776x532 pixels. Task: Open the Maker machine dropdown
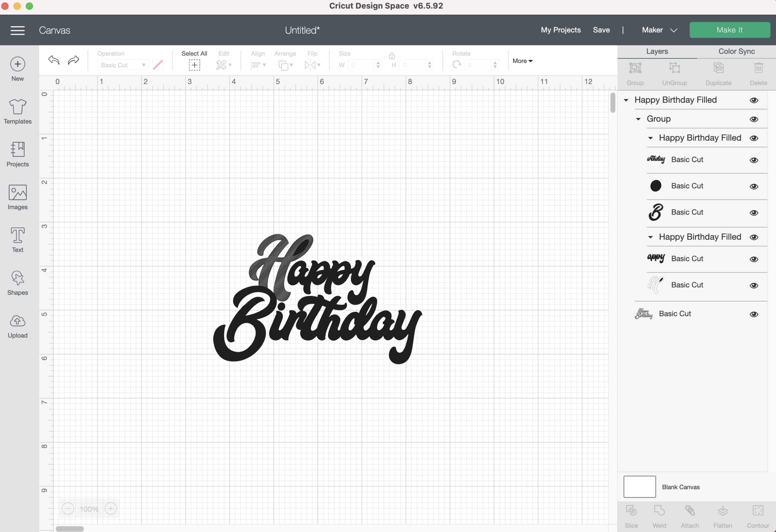[x=659, y=30]
